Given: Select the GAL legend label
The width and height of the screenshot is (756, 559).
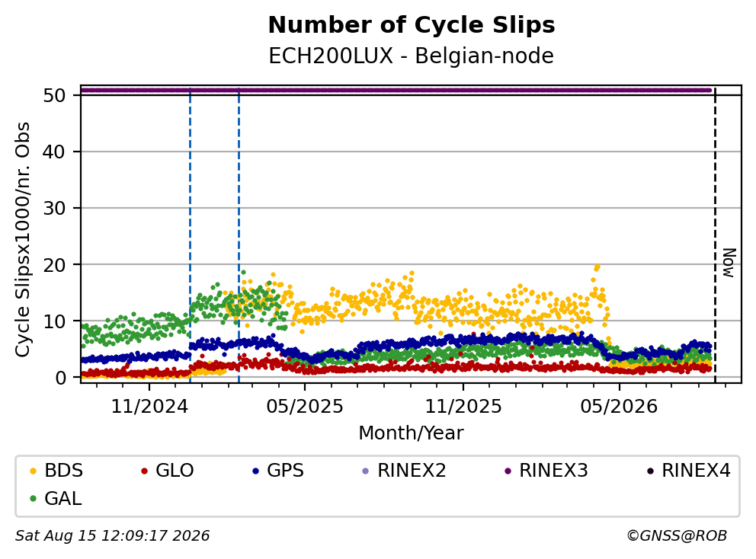Looking at the screenshot, I should (x=63, y=499).
